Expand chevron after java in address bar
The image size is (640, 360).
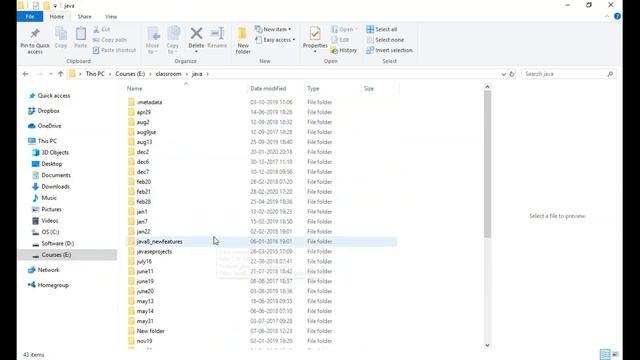point(207,74)
